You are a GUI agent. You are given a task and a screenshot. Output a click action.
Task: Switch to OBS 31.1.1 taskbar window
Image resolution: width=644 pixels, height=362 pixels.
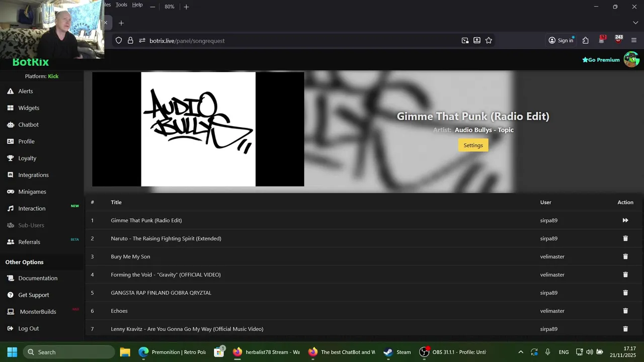(x=453, y=352)
